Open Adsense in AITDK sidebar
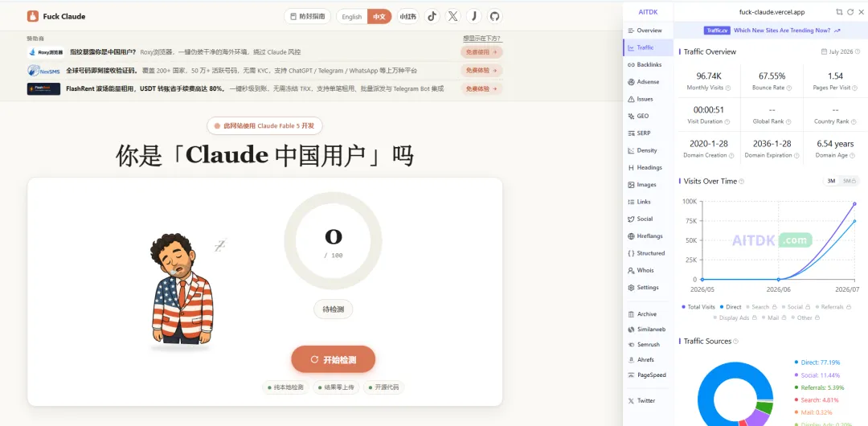The height and width of the screenshot is (426, 868). point(648,82)
